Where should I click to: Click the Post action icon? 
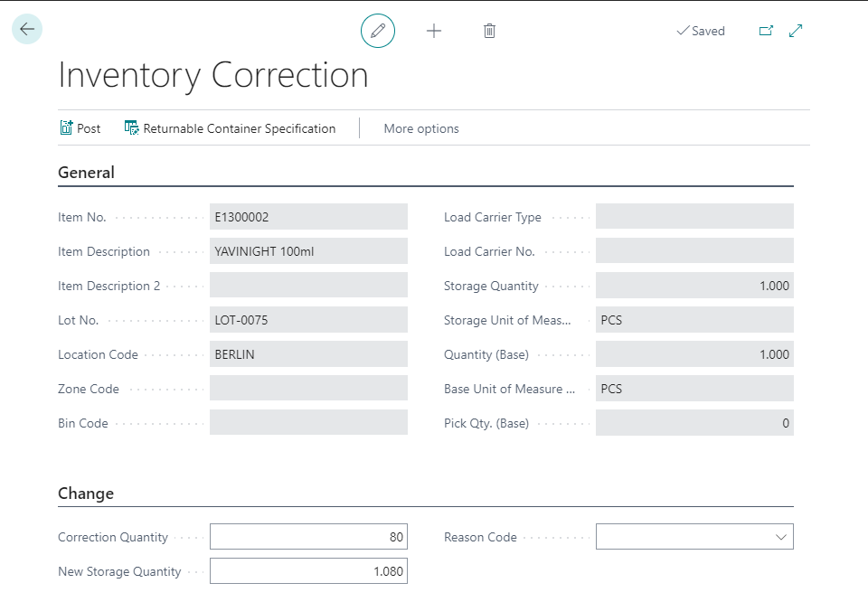point(66,127)
